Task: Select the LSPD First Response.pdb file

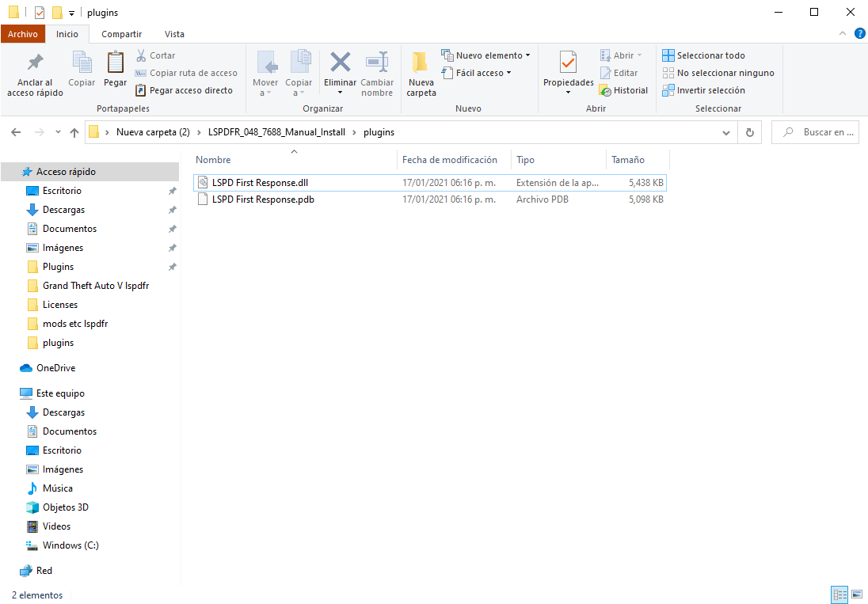Action: click(x=429, y=199)
